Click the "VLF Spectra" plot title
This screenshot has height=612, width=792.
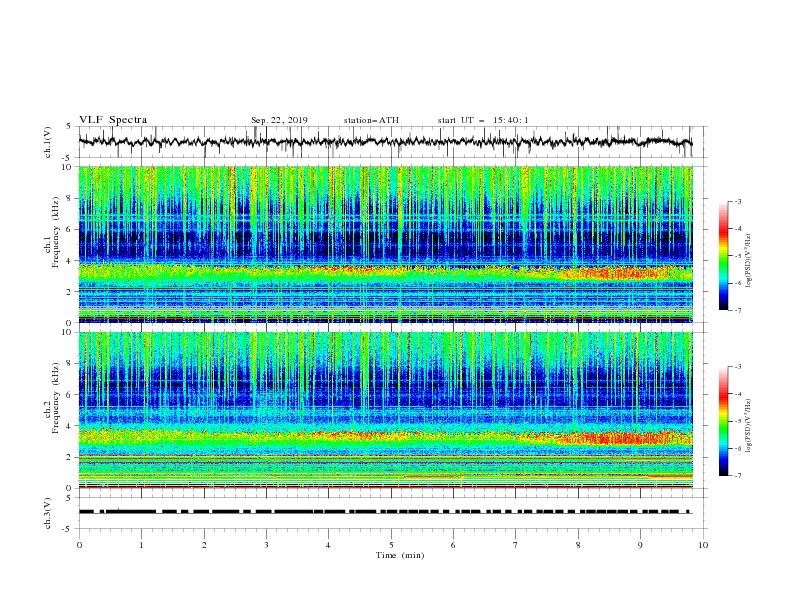tap(113, 120)
